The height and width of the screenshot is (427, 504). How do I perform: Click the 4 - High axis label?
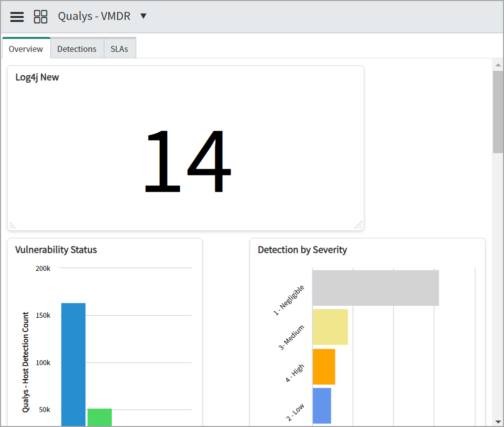click(295, 373)
